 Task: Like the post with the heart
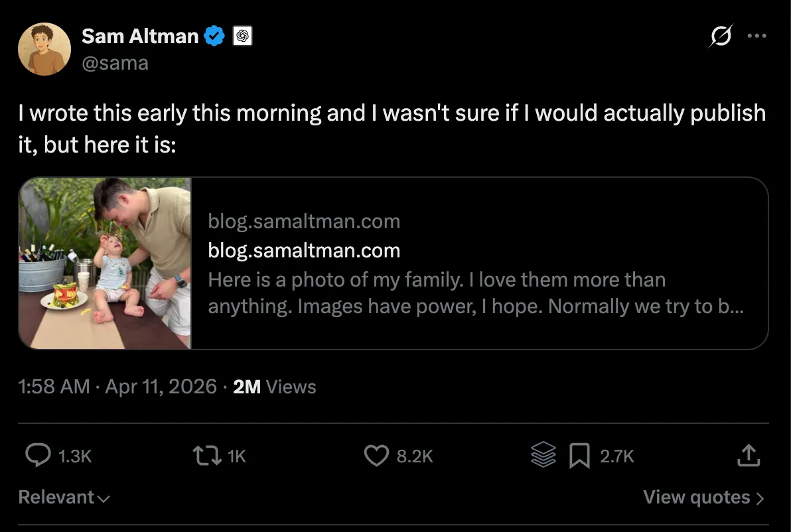point(376,455)
